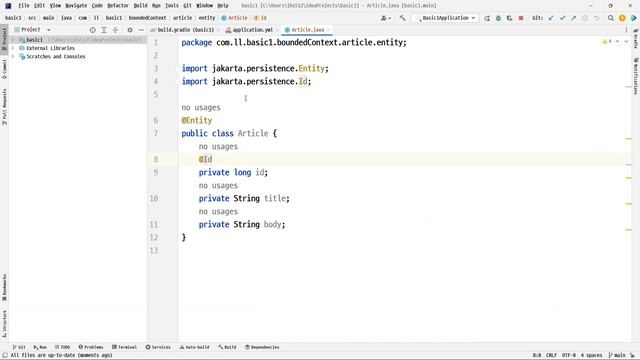
Task: Open Search Everywhere magnifier icon
Action: (611, 18)
